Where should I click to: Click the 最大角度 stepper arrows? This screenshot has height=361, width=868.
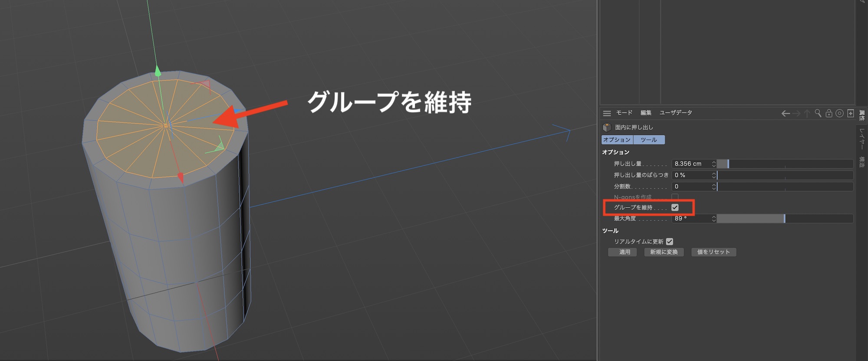pos(713,219)
